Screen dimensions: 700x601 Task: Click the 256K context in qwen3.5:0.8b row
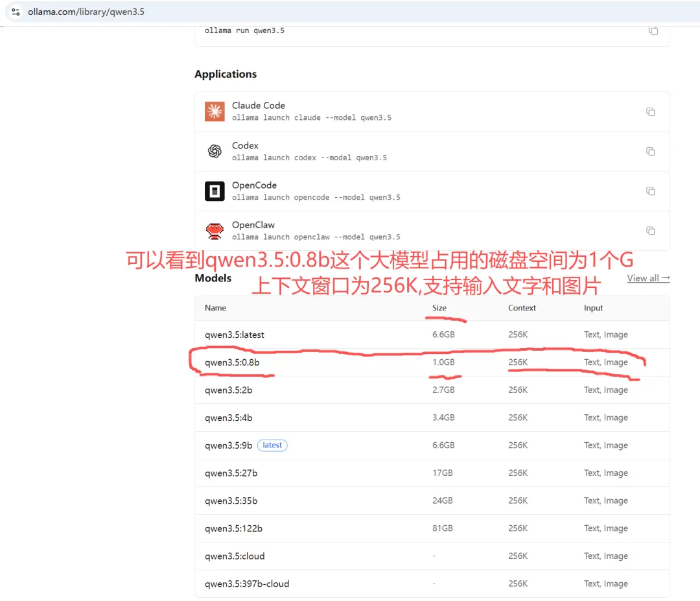[518, 362]
